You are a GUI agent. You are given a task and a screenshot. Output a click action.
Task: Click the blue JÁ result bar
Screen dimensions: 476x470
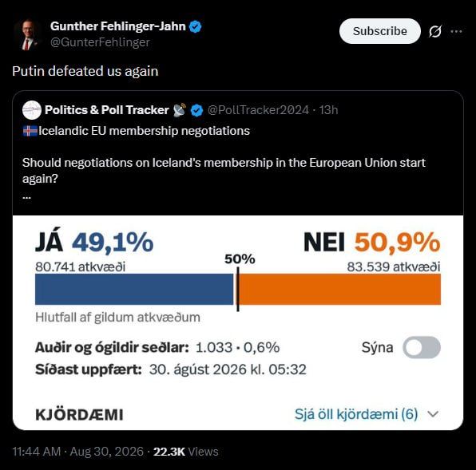coord(134,290)
